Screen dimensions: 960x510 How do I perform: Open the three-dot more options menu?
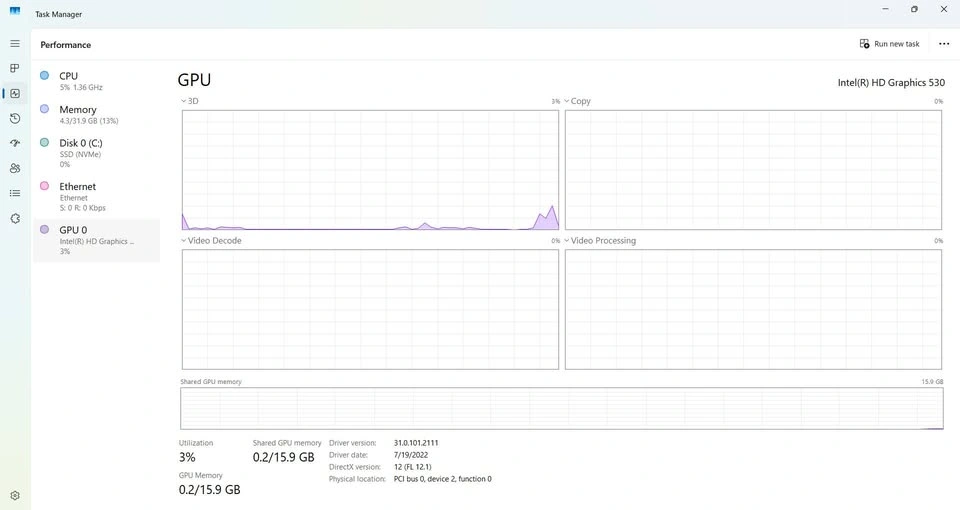(x=943, y=44)
